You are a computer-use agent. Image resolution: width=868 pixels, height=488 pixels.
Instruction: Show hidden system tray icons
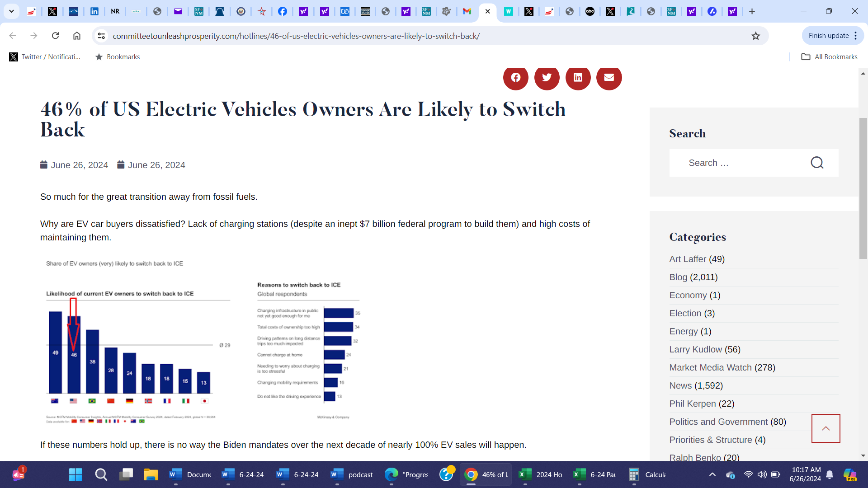(x=712, y=474)
